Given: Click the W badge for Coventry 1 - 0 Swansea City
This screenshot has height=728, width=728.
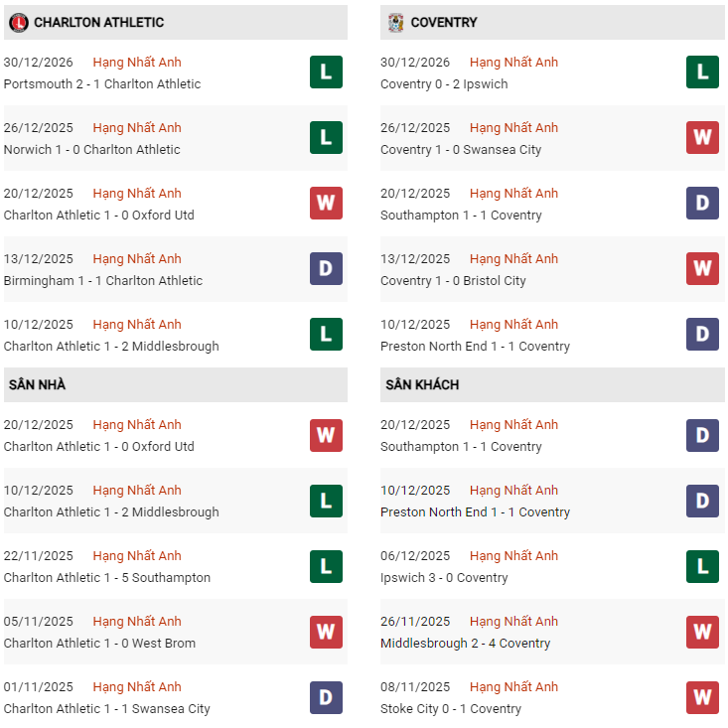Looking at the screenshot, I should pos(702,138).
